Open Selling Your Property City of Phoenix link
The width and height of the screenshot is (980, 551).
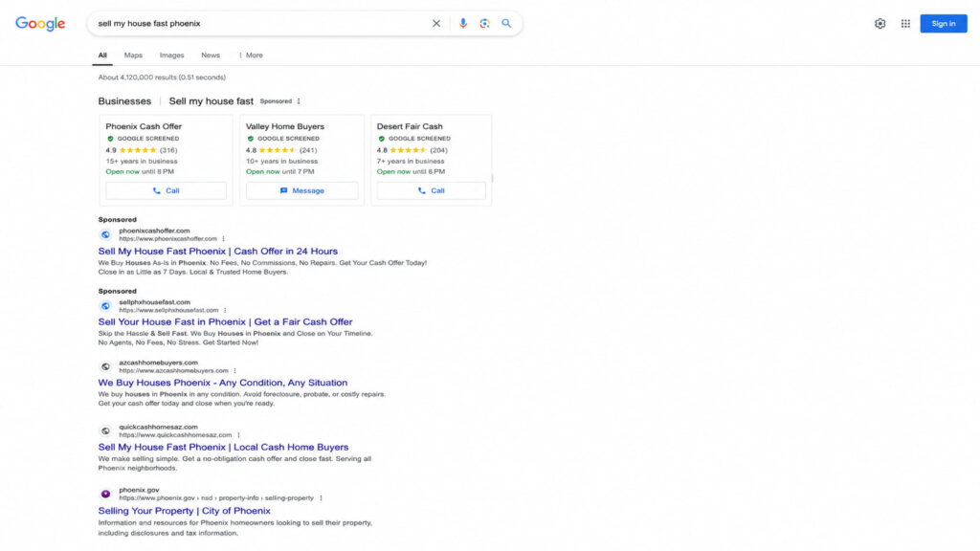click(x=185, y=511)
